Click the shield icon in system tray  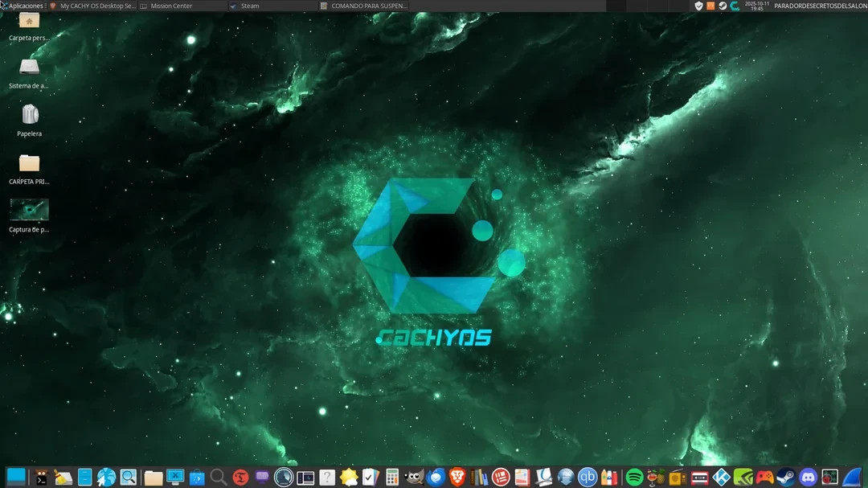[x=698, y=6]
